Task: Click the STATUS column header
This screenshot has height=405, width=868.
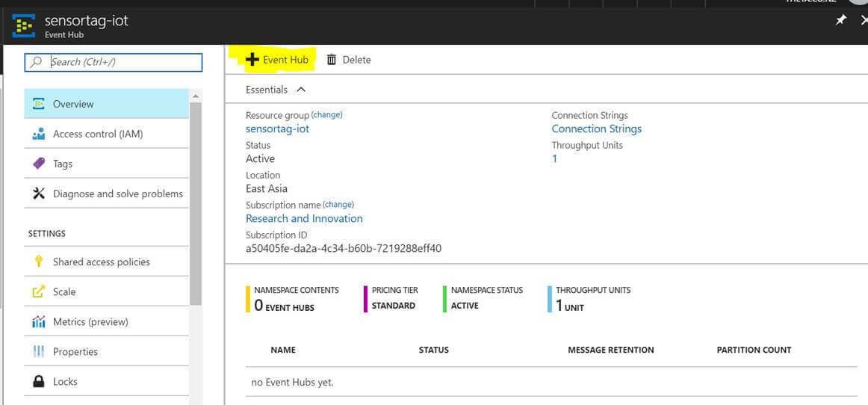Action: coord(433,350)
